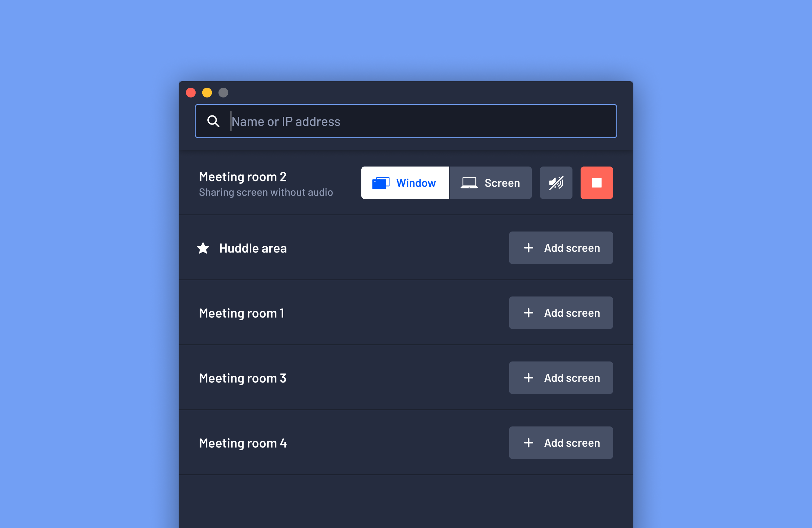Viewport: 812px width, 528px height.
Task: Add a screen to Meeting room 4
Action: pos(561,443)
